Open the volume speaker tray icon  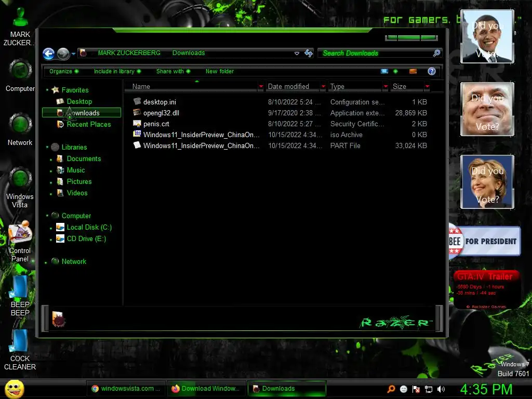pos(441,389)
